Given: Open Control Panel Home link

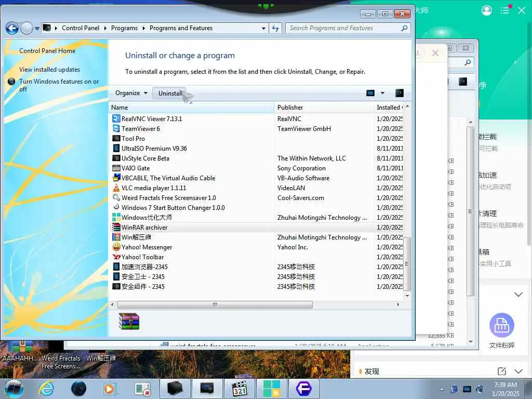Looking at the screenshot, I should click(47, 51).
